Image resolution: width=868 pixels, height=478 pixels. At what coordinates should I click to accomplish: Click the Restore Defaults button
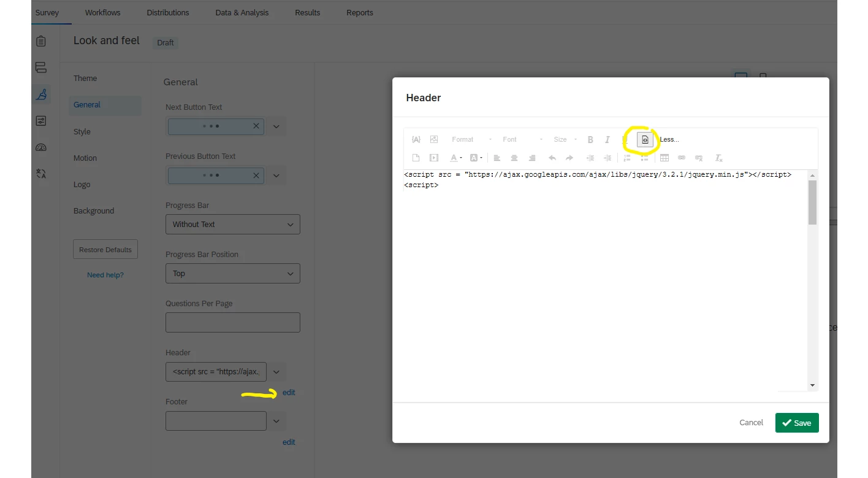click(105, 250)
